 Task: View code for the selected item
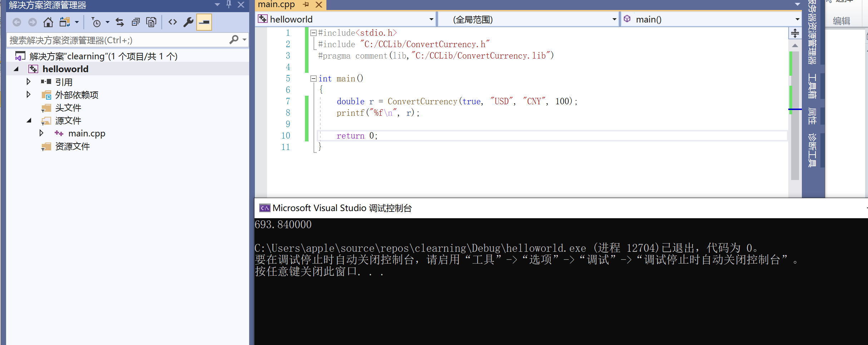coord(172,22)
